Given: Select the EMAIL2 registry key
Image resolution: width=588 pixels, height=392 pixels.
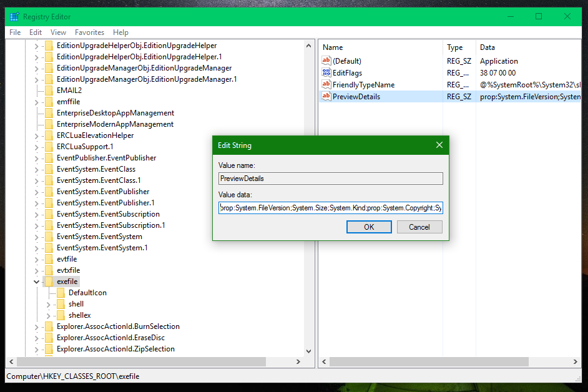Looking at the screenshot, I should coord(69,90).
